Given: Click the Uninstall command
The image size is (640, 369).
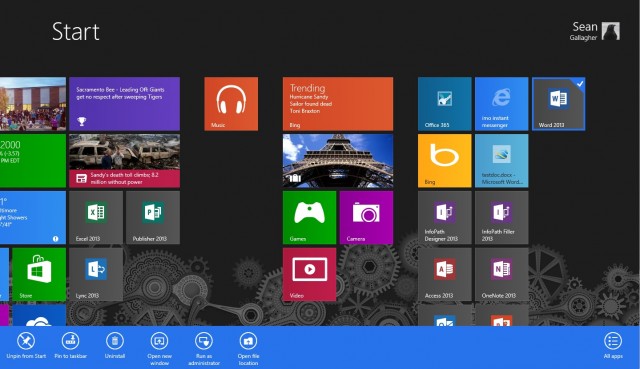Looking at the screenshot, I should click(x=115, y=346).
